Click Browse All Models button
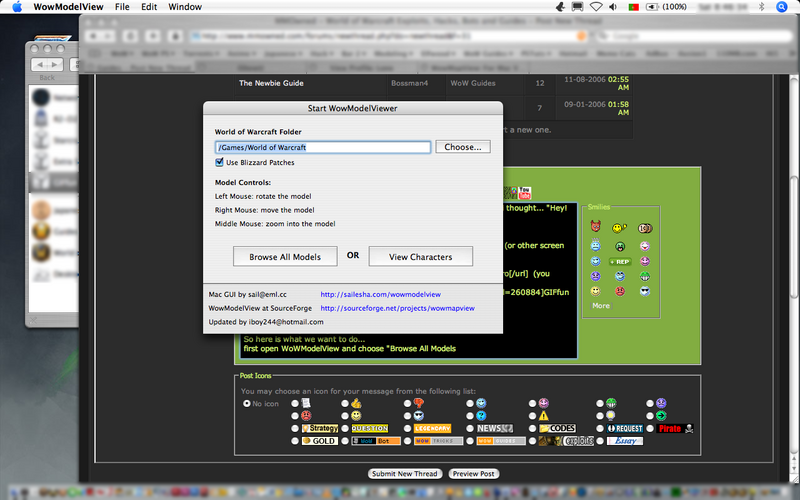Viewport: 800px width, 500px height. (x=285, y=257)
